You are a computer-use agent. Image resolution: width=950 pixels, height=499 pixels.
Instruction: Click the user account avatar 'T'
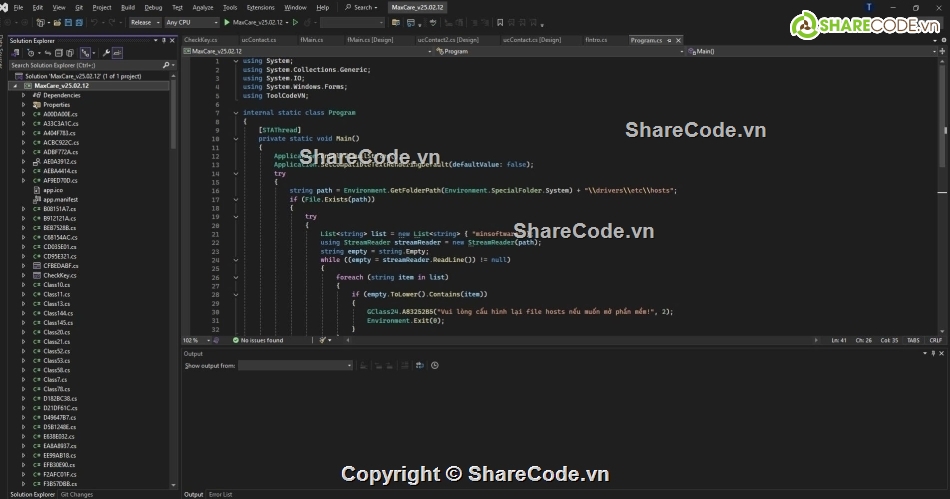(x=869, y=7)
